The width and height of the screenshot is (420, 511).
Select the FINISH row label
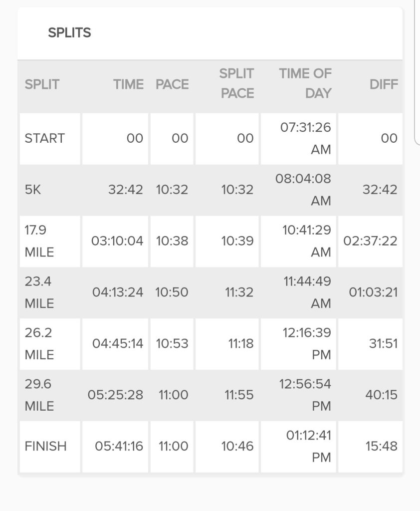coord(45,446)
